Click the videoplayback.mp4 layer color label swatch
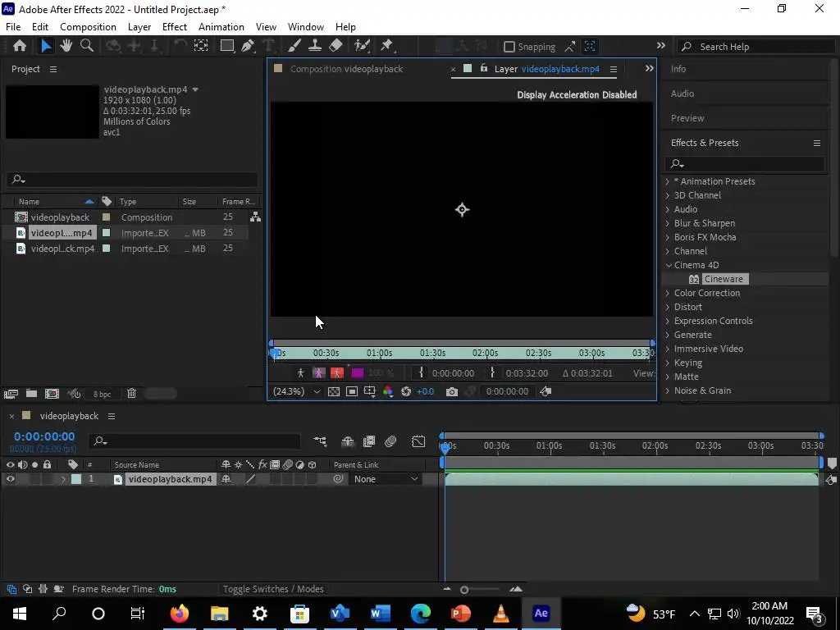Viewport: 840px width, 630px height. click(x=76, y=479)
